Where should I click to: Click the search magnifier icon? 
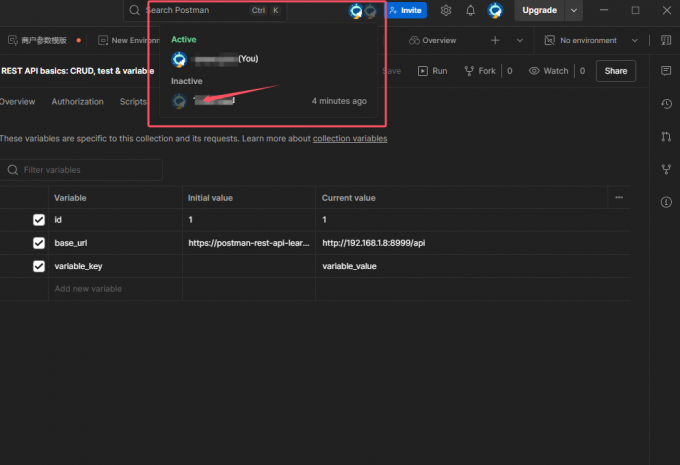click(135, 10)
